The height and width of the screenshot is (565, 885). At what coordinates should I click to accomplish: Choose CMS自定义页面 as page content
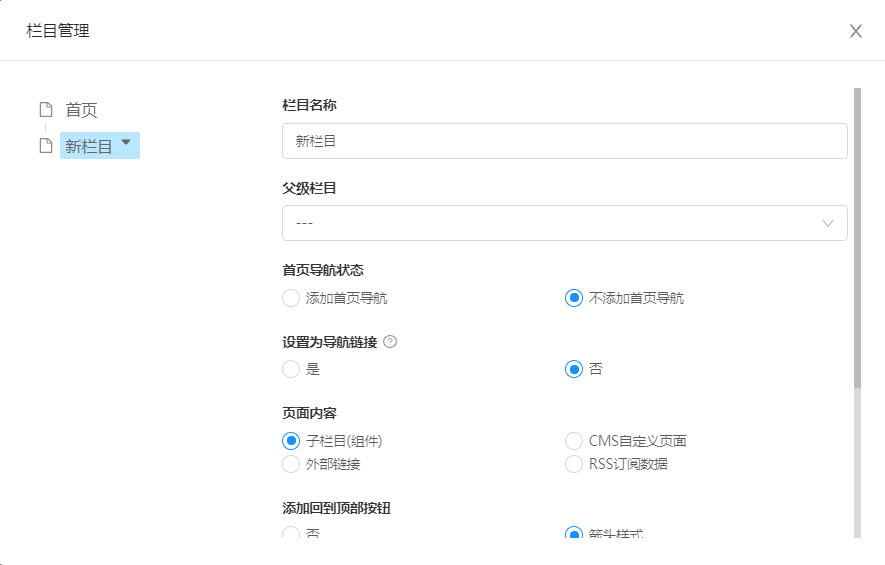pyautogui.click(x=574, y=441)
